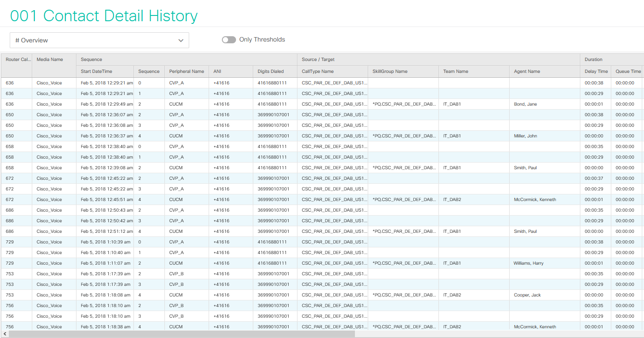Sort by SkillGroup Name column

click(403, 71)
